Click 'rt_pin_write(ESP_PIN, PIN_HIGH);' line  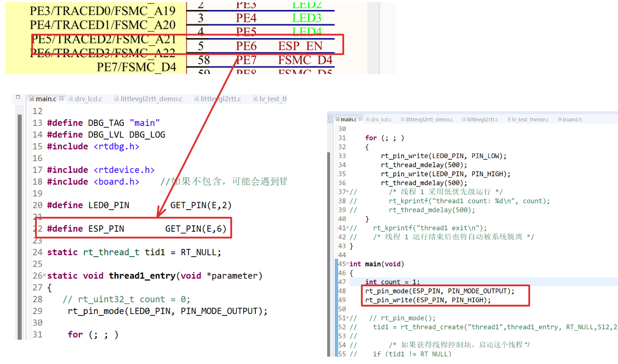(428, 300)
